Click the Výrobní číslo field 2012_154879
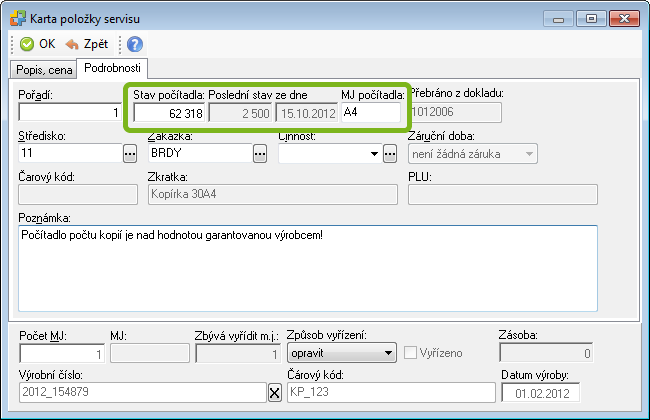650x420 pixels. point(143,393)
